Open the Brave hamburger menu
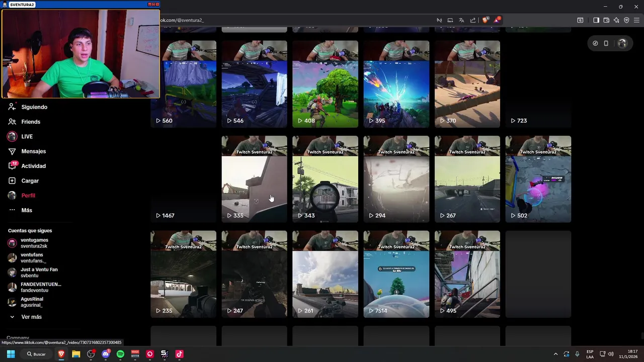The image size is (644, 362). (x=636, y=20)
